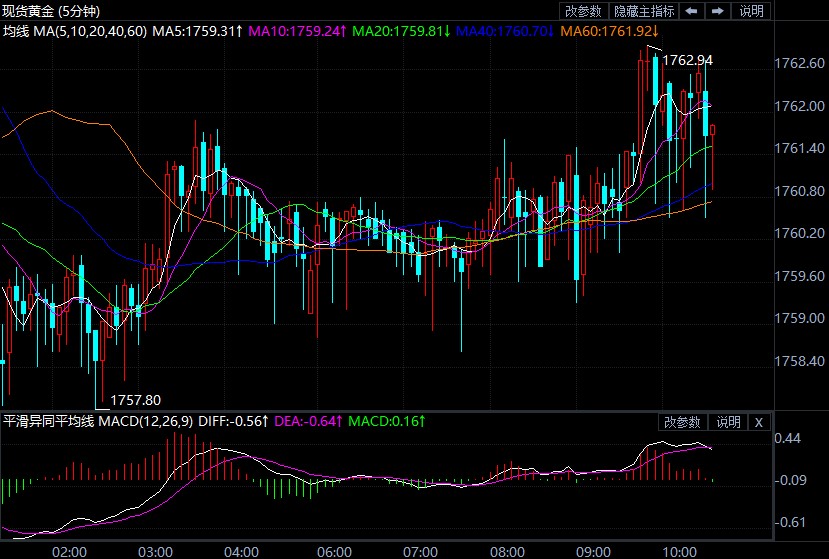Open 说明 for the main chart indicator
This screenshot has width=829, height=559.
[751, 11]
